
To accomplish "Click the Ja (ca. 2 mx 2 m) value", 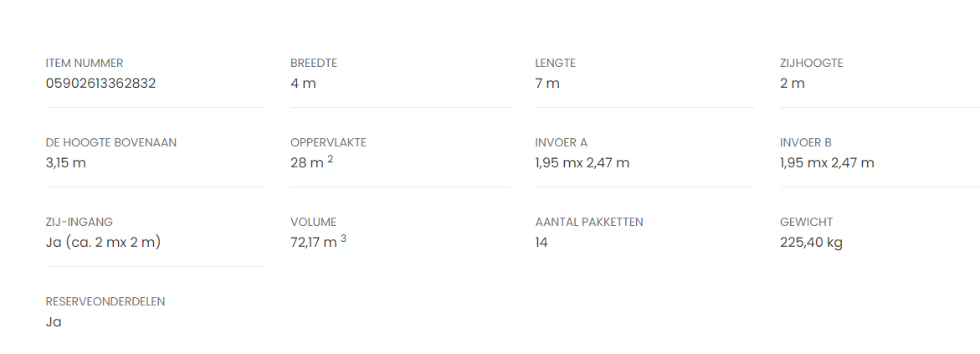I will pyautogui.click(x=103, y=243).
